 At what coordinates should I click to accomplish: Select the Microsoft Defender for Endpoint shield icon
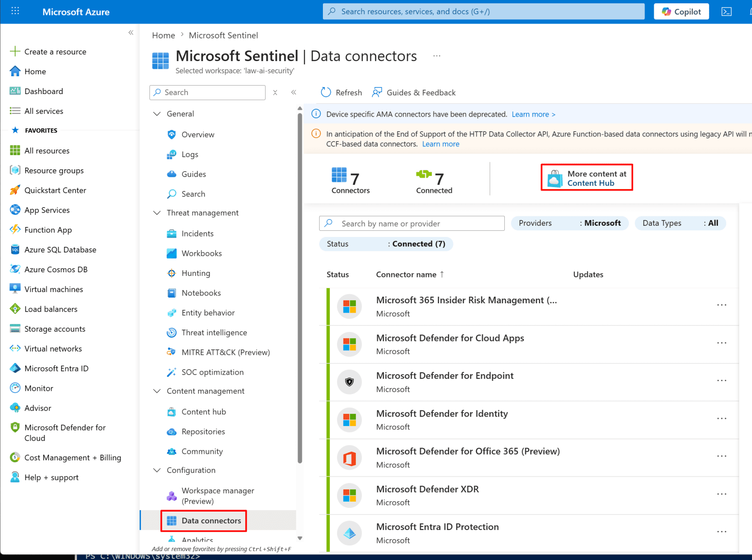click(x=349, y=382)
